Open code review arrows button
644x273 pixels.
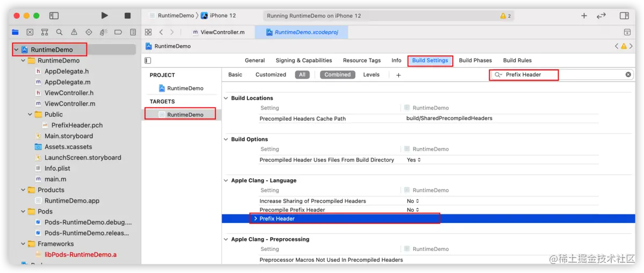pos(602,16)
